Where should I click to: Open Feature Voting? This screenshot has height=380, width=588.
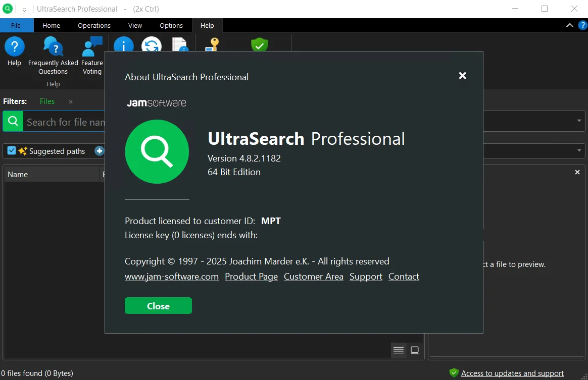(92, 56)
